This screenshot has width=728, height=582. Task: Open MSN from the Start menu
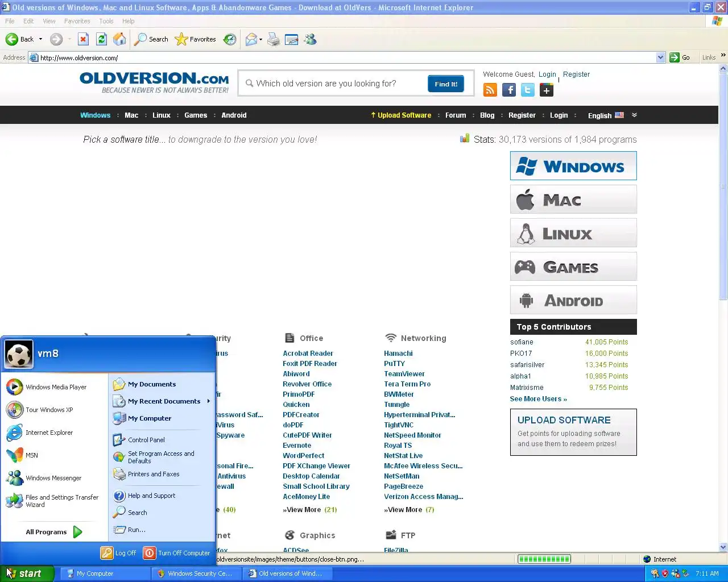point(54,455)
